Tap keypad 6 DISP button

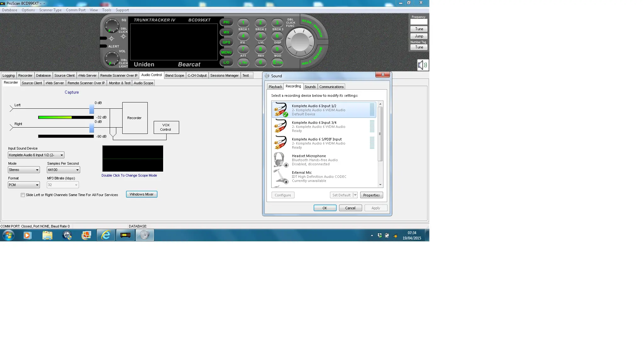pyautogui.click(x=277, y=36)
